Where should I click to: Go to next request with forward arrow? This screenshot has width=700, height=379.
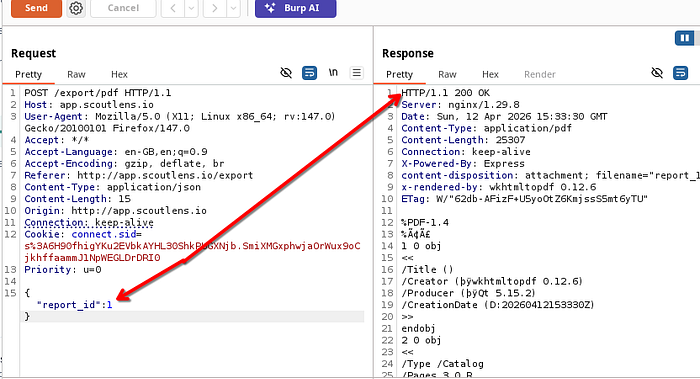click(x=214, y=8)
